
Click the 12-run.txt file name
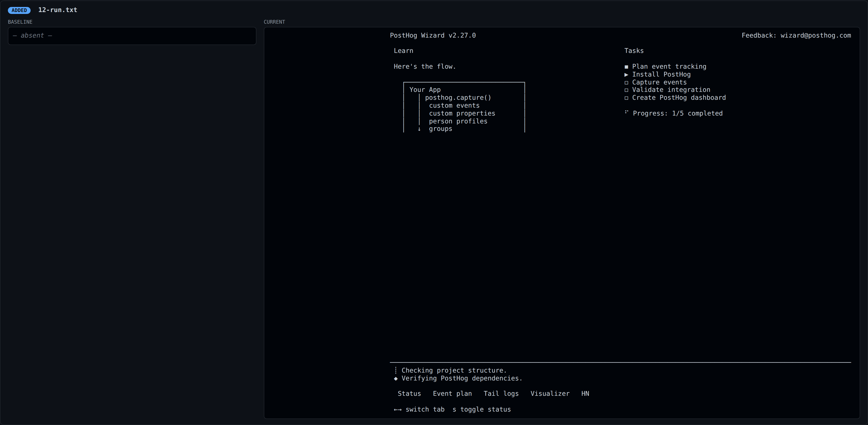click(58, 10)
